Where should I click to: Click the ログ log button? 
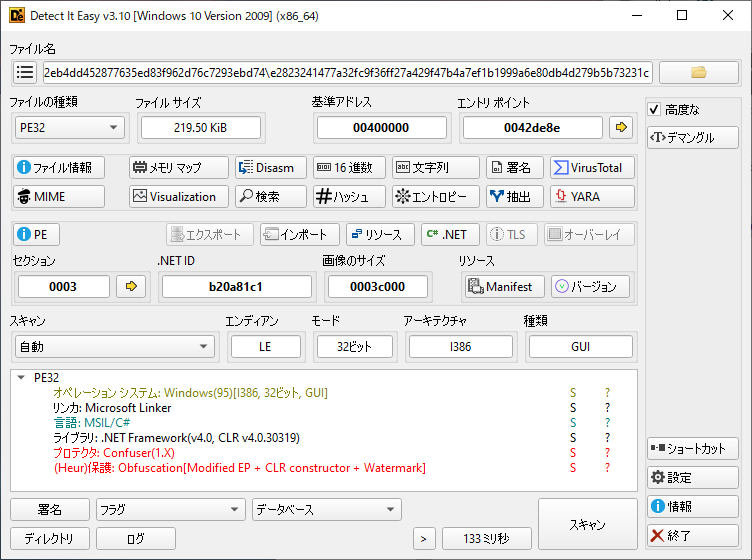click(x=136, y=538)
